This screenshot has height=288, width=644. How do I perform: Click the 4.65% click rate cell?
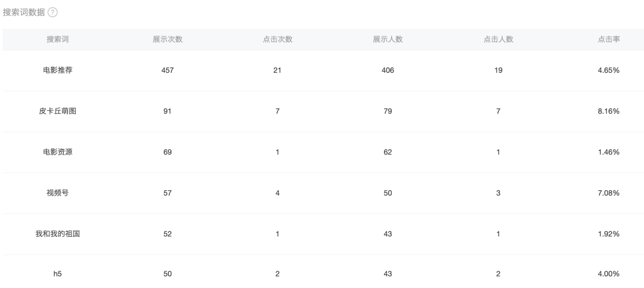point(609,70)
